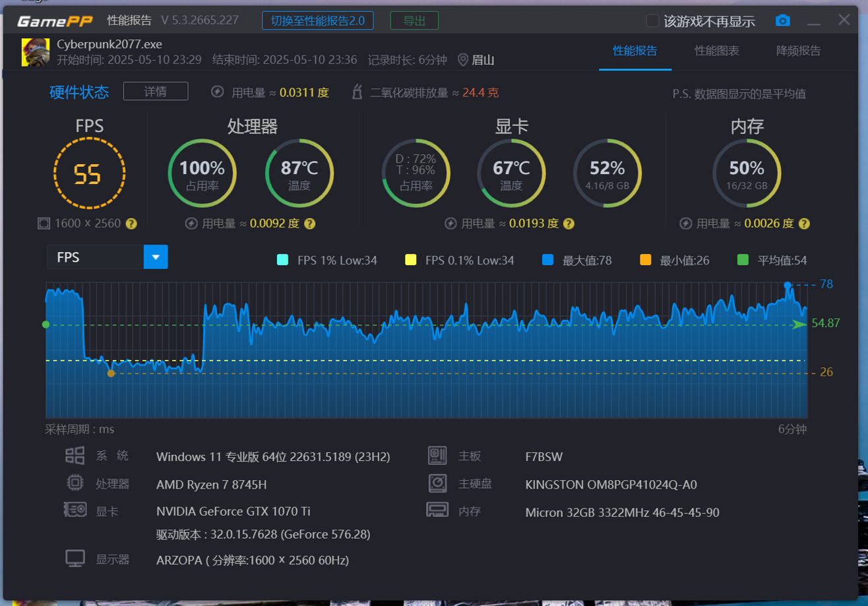Toggle the FPS 0.1% Low yellow legend swatch
The image size is (868, 606).
(410, 260)
